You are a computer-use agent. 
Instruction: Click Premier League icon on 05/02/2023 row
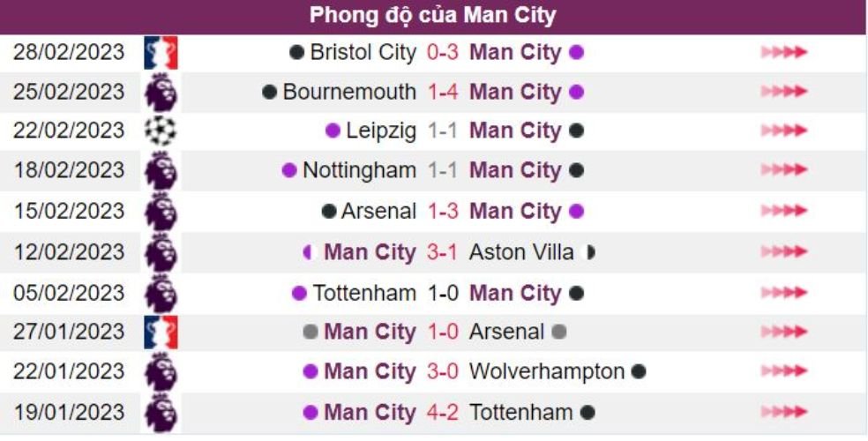[161, 293]
